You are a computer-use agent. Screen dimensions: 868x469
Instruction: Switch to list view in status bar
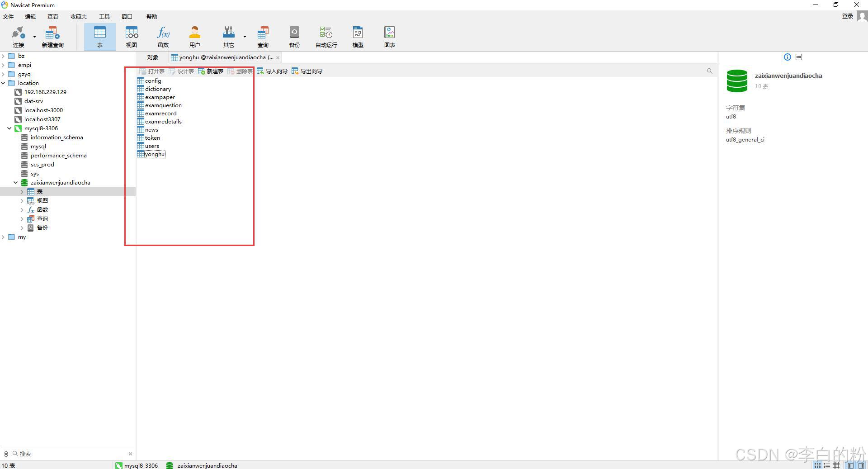pos(817,465)
